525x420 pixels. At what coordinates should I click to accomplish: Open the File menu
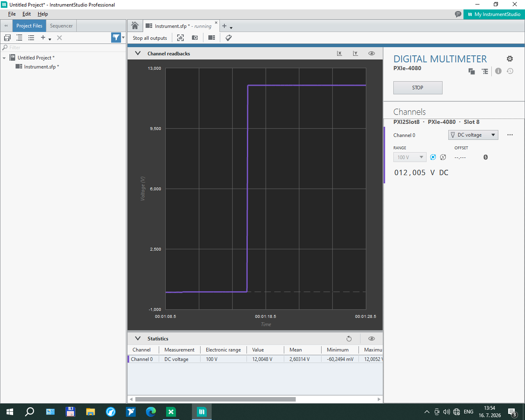coord(12,14)
